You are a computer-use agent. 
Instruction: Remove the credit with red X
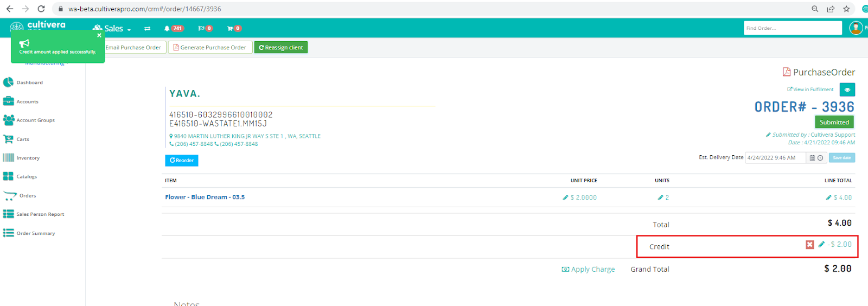click(810, 245)
